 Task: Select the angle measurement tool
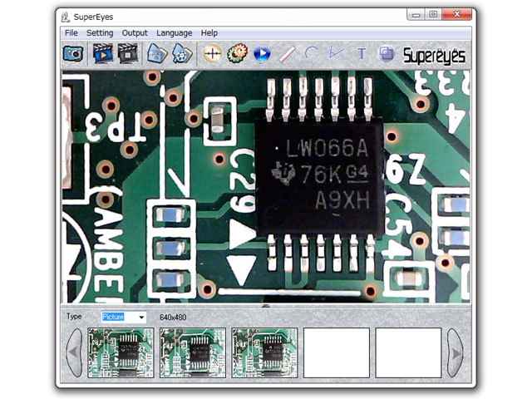[x=336, y=53]
